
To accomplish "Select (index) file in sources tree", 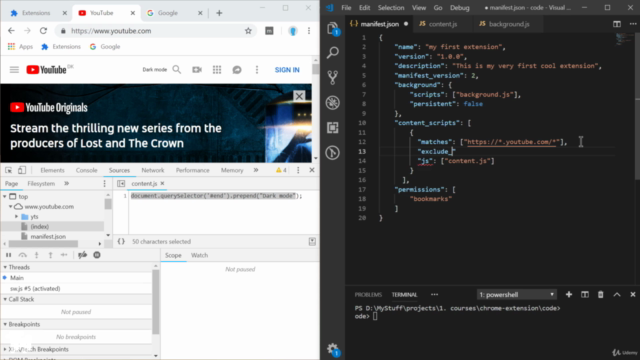I will coord(39,227).
